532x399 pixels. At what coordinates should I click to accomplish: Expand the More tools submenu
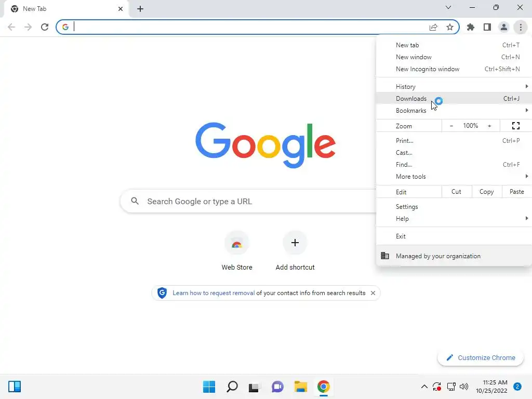[x=454, y=177]
